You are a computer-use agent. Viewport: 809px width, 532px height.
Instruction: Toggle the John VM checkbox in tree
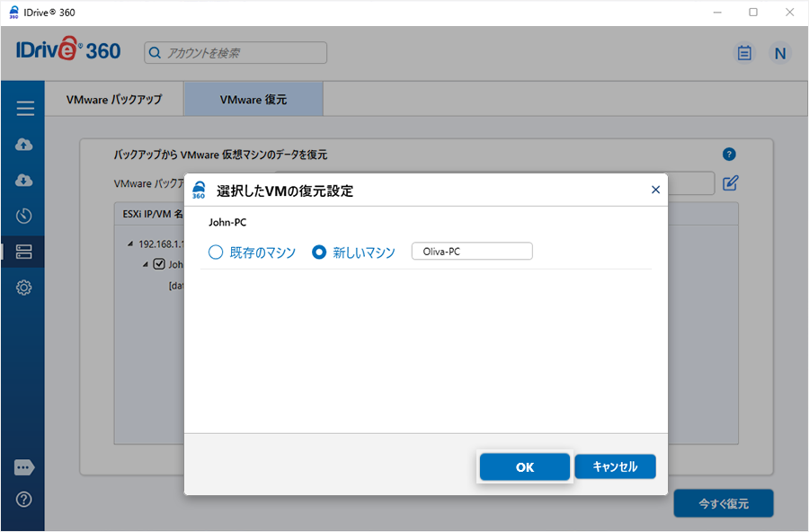pos(159,264)
